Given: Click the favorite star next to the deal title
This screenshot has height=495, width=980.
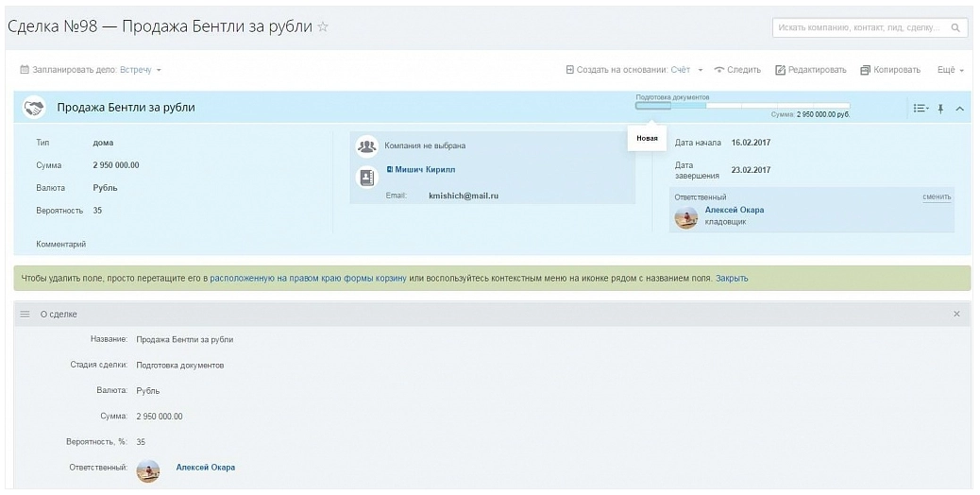Looking at the screenshot, I should 323,26.
